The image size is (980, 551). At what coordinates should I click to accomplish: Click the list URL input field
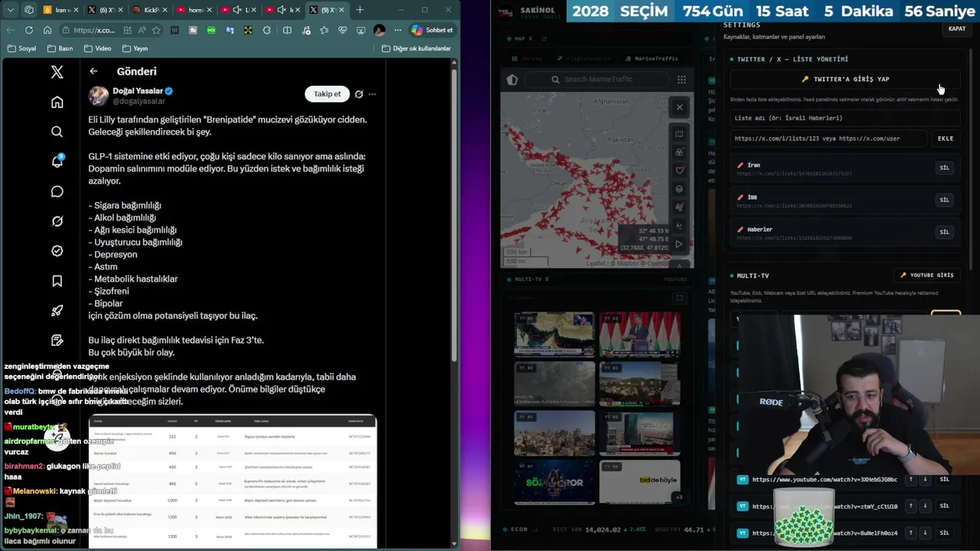[828, 139]
